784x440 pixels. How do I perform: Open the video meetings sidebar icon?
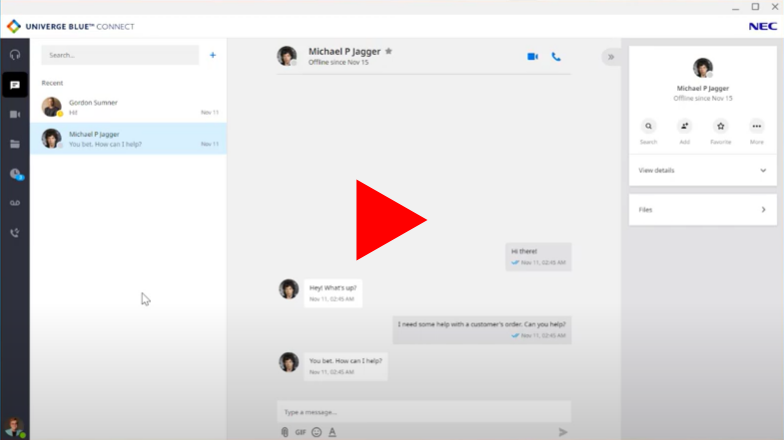click(15, 114)
